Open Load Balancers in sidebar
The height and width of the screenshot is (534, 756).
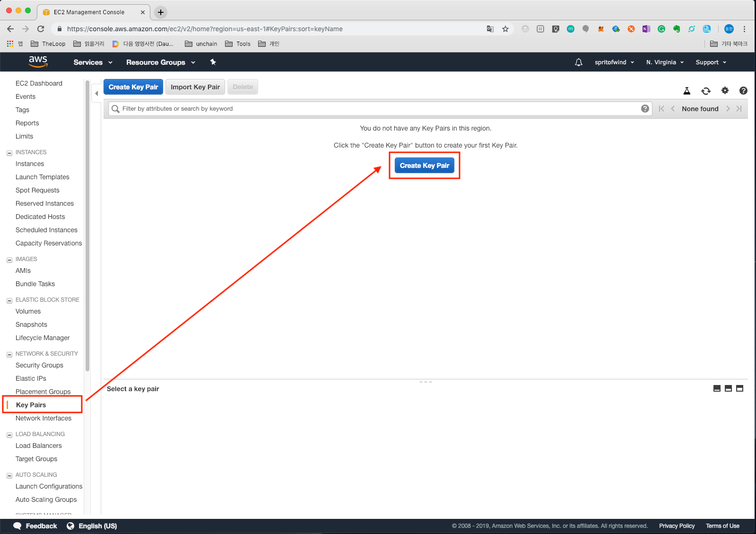(39, 446)
